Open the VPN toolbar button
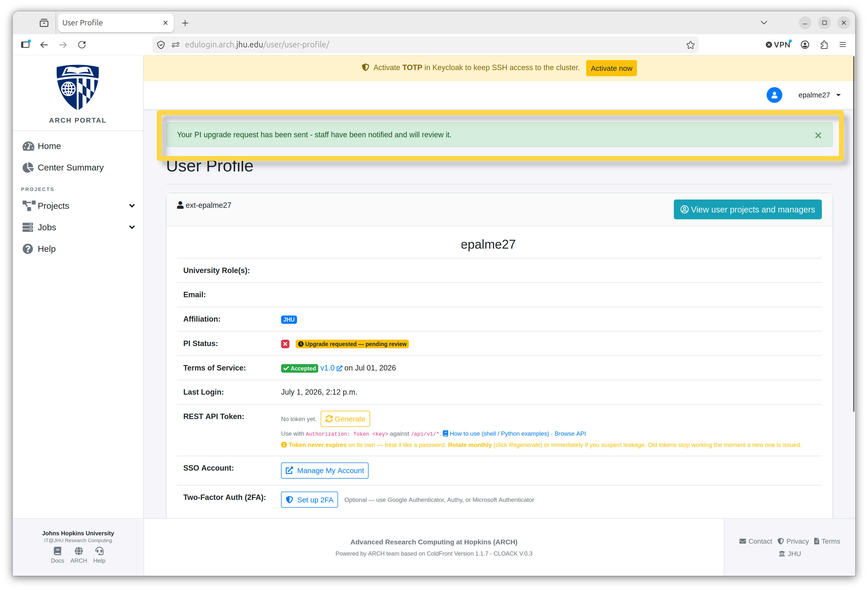This screenshot has height=590, width=868. [x=779, y=45]
